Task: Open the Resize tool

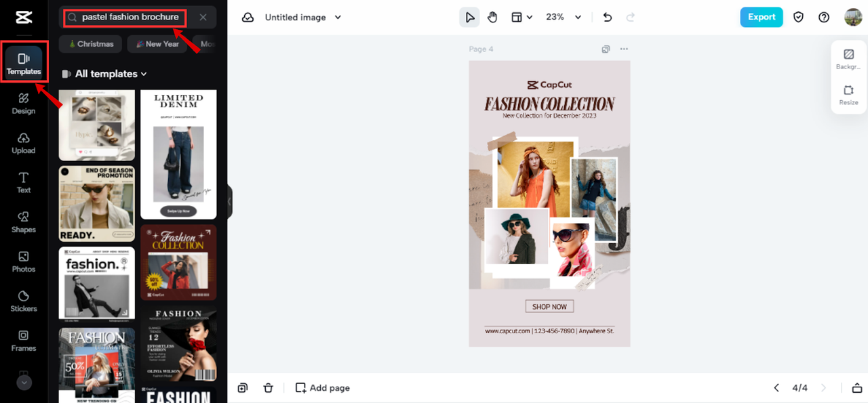Action: click(x=848, y=95)
